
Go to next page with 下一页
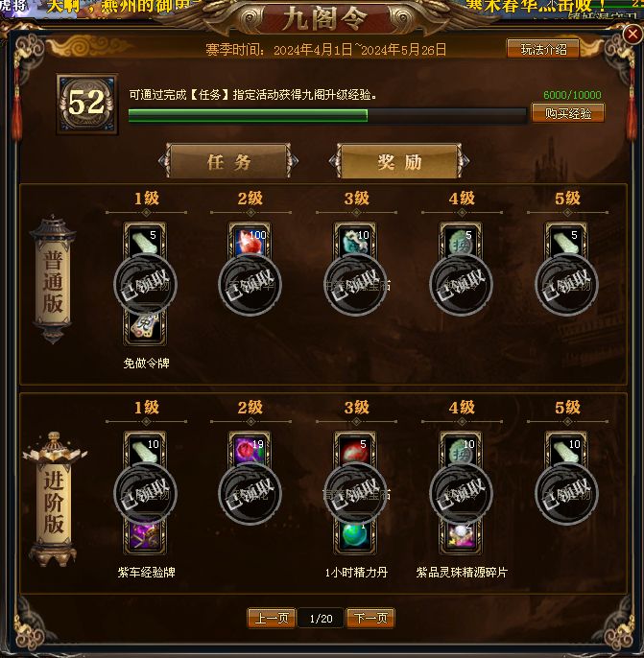click(370, 618)
